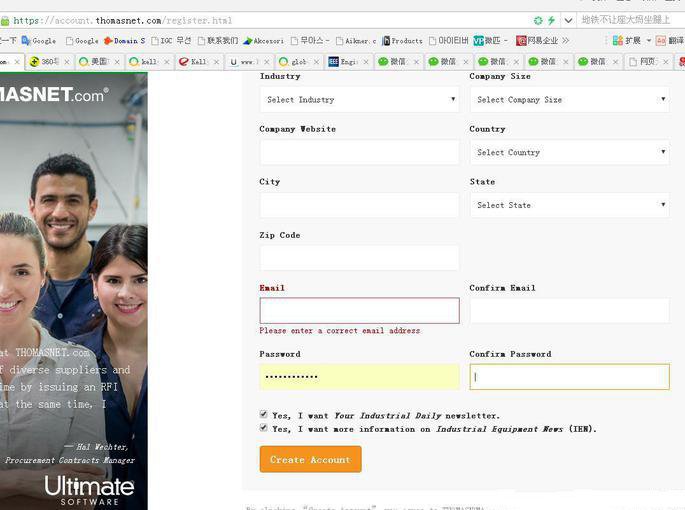Expand the Select Industry dropdown
Screen dimensions: 685x510
(x=359, y=99)
